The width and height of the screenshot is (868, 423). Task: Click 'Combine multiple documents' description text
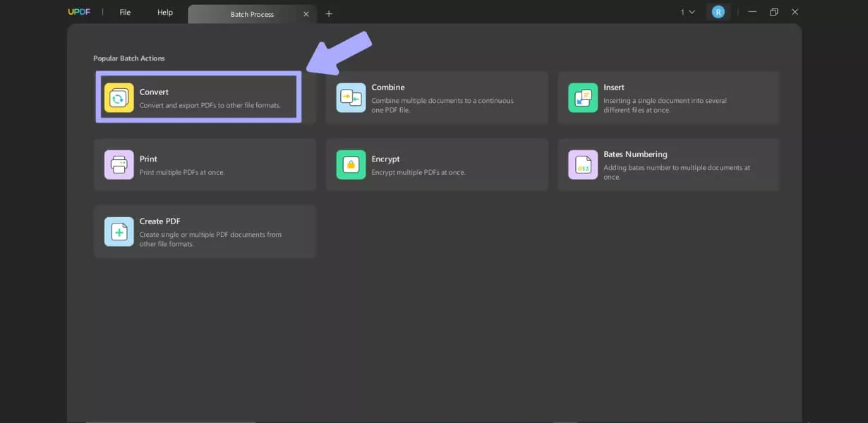point(442,105)
